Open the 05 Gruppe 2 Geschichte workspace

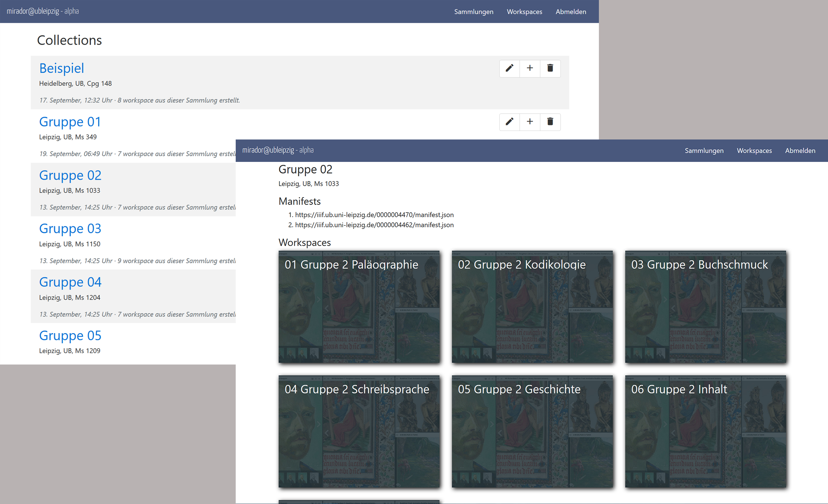coord(532,432)
